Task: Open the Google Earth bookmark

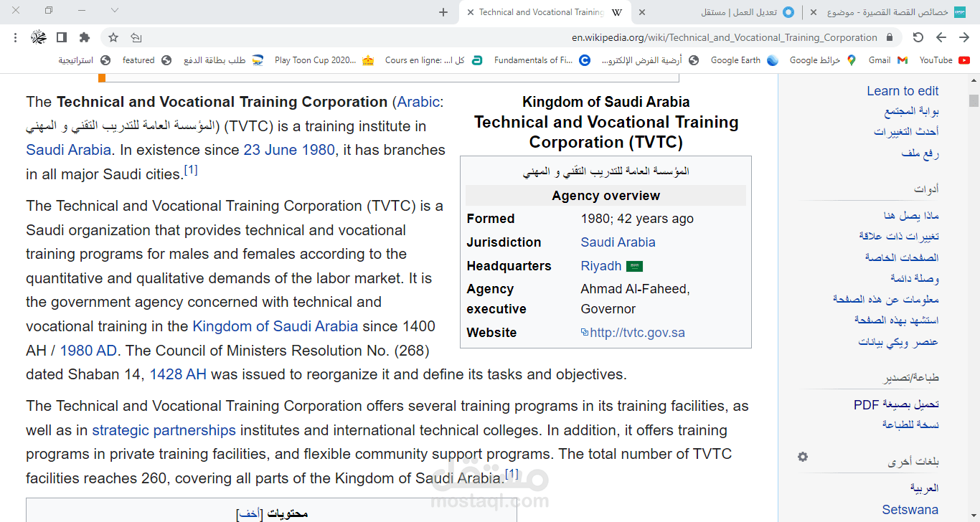Action: pos(745,60)
